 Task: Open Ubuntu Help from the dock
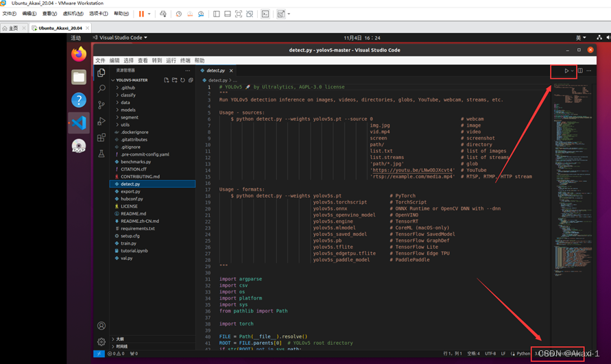(79, 100)
